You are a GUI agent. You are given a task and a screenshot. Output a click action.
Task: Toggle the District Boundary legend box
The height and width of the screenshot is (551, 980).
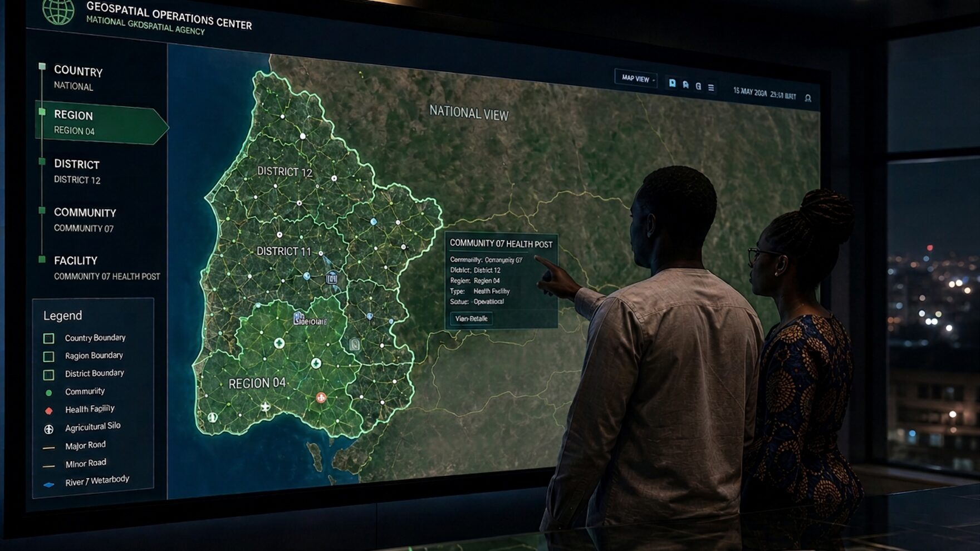click(49, 375)
